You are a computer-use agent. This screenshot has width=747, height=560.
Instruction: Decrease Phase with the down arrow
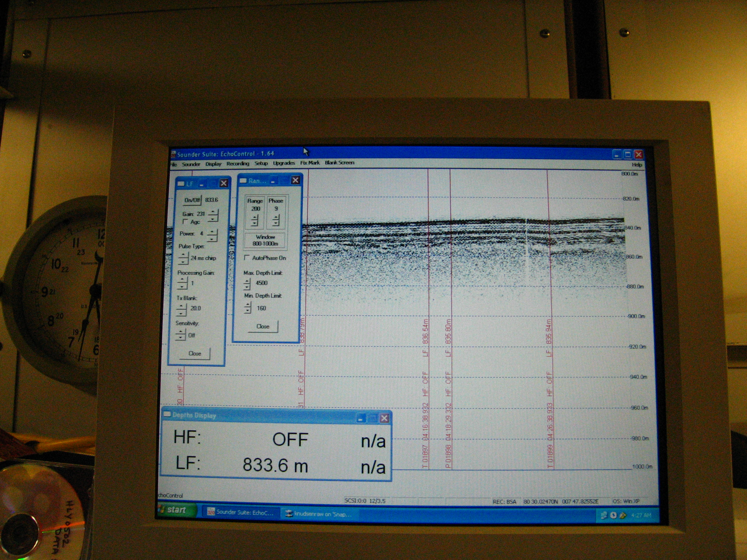point(276,223)
